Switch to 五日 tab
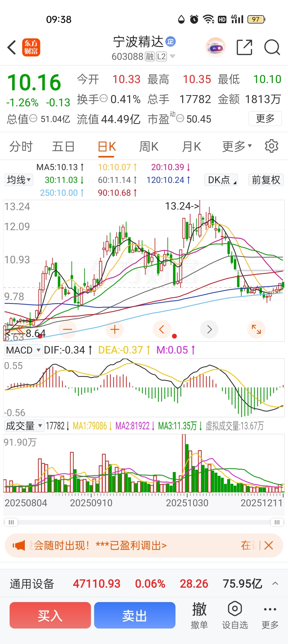This screenshot has width=288, height=644. [x=63, y=146]
